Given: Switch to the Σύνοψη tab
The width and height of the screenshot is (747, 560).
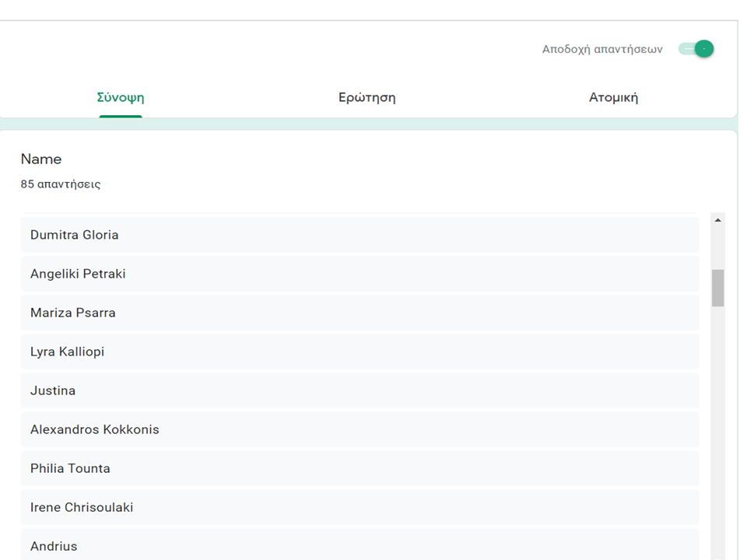Looking at the screenshot, I should coord(121,98).
